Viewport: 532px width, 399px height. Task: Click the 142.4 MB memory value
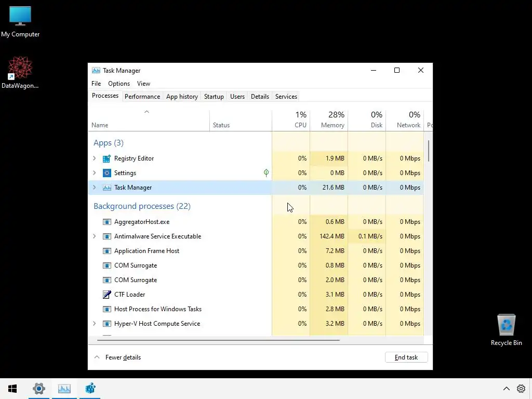tap(332, 236)
